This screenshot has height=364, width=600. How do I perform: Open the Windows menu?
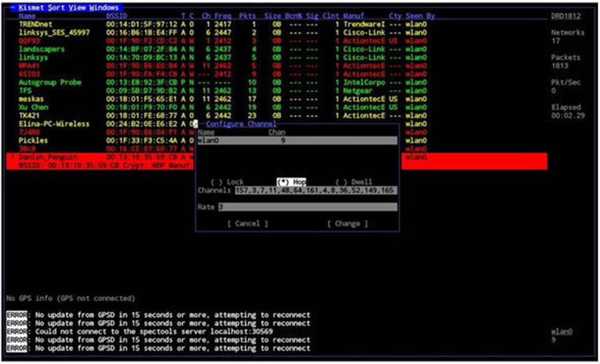click(102, 7)
